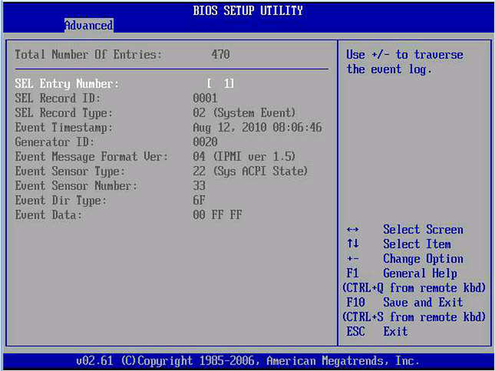The height and width of the screenshot is (371, 495).
Task: Click the American Megatrends copyright footer
Action: tap(247, 361)
